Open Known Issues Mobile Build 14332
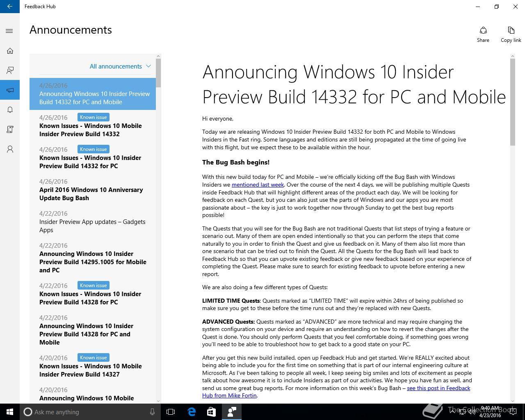Screen dimensions: 525x420 pos(93,126)
